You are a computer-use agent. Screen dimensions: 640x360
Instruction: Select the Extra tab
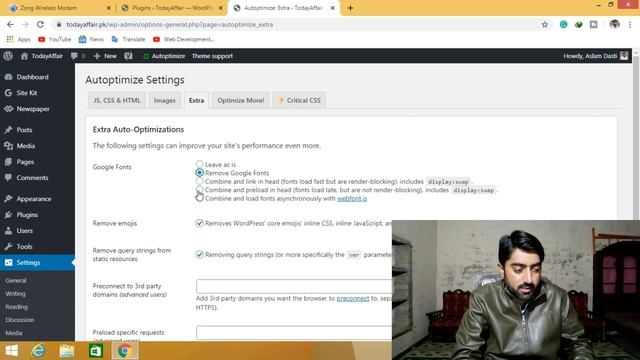[196, 100]
